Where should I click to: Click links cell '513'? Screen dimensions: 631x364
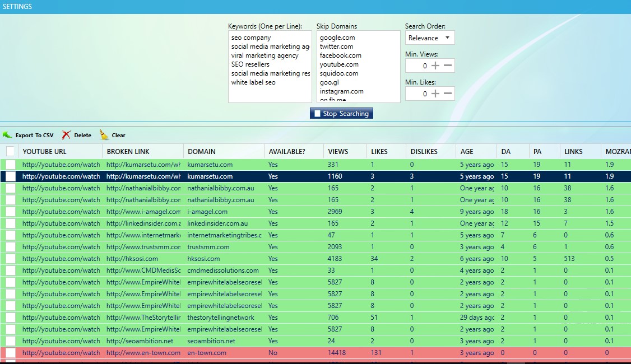click(569, 259)
